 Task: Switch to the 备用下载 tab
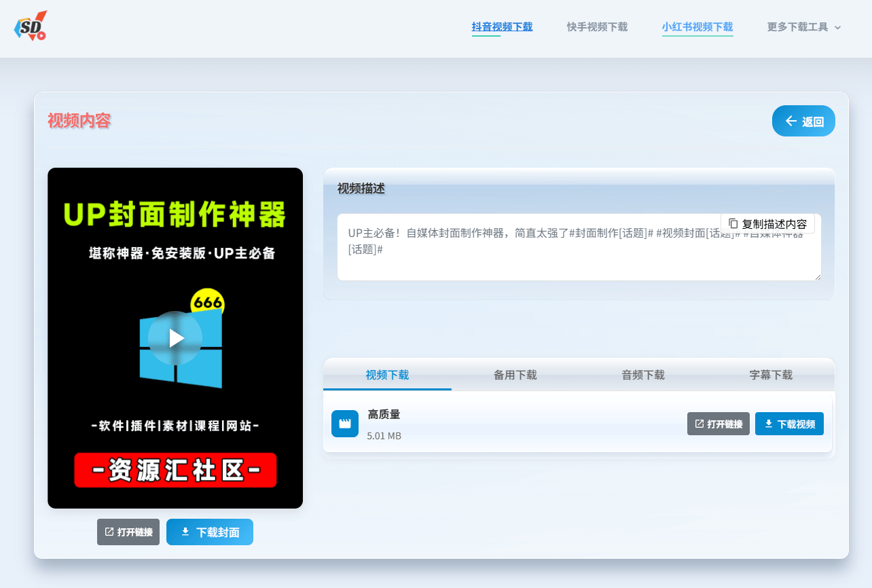tap(515, 374)
